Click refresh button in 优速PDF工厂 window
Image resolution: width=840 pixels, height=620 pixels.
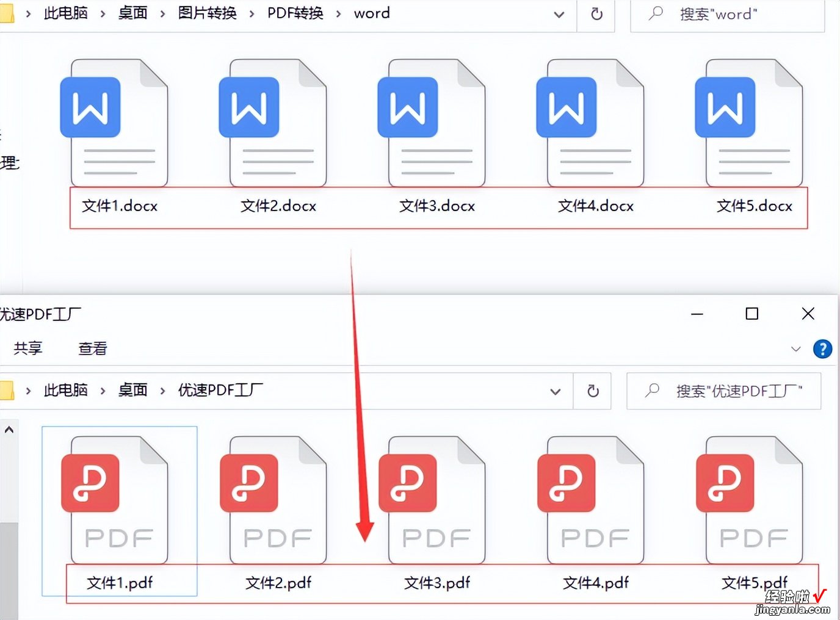(593, 391)
